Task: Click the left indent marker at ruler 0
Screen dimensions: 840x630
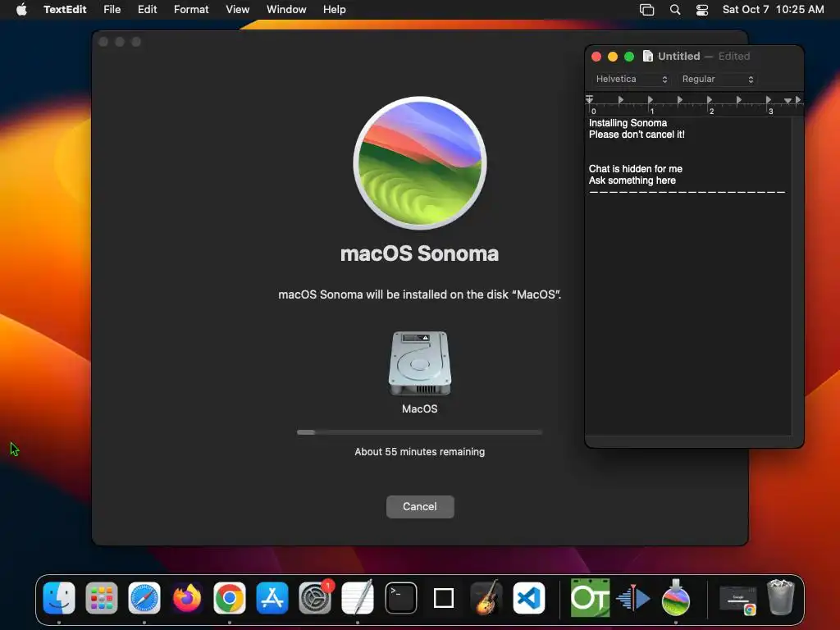Action: (589, 99)
